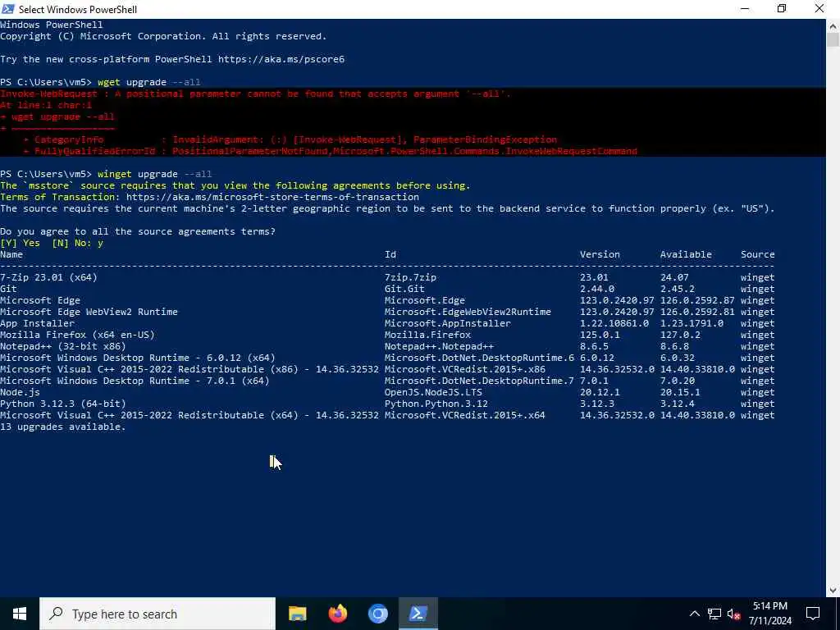Click the 'Node.js' package name

[20, 392]
